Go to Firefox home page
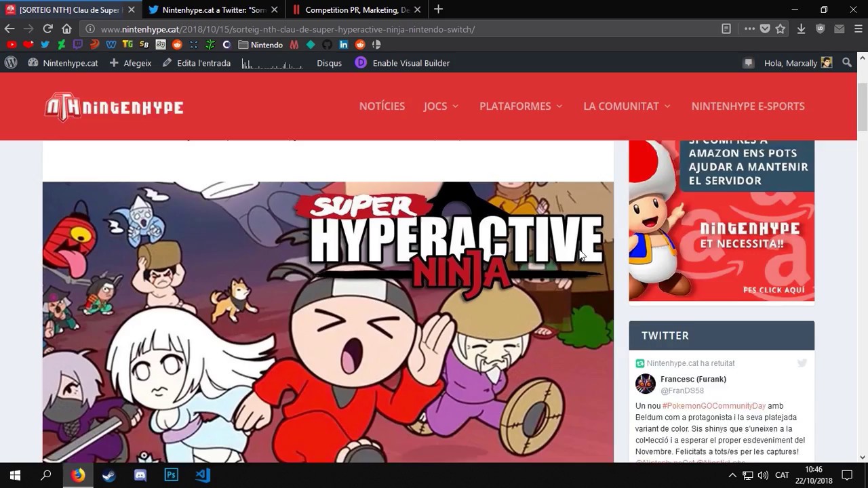The height and width of the screenshot is (488, 868). 66,28
